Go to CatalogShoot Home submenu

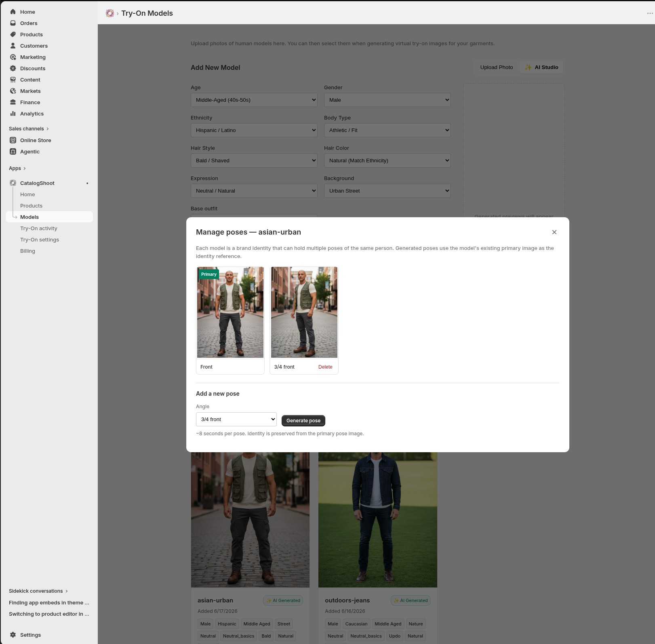(27, 194)
